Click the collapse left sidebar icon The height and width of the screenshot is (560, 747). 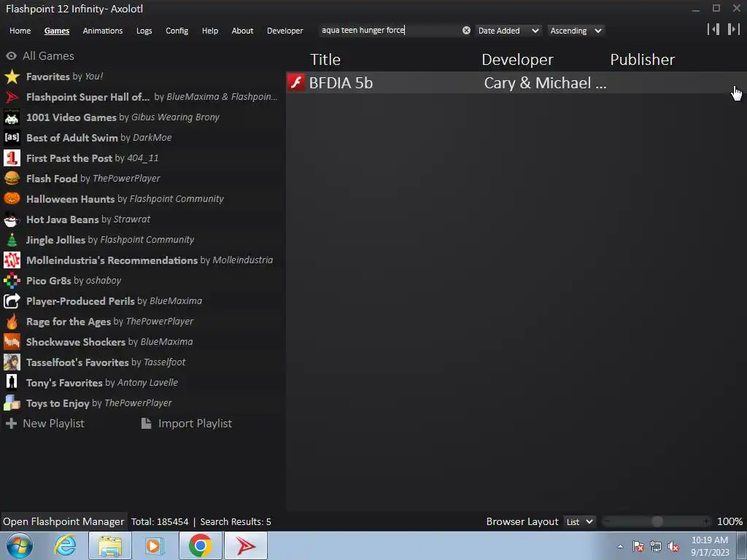[x=713, y=29]
